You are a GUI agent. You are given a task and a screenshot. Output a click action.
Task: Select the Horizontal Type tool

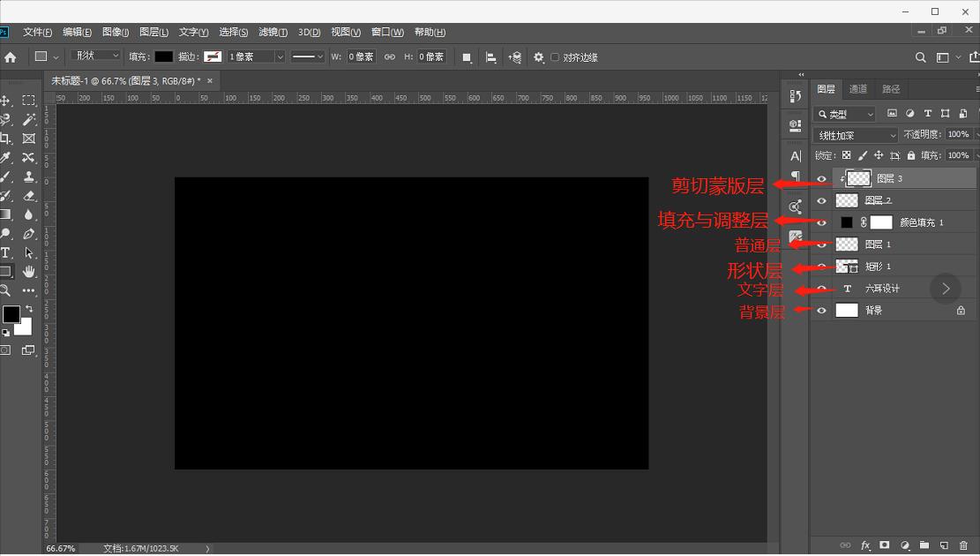[8, 252]
